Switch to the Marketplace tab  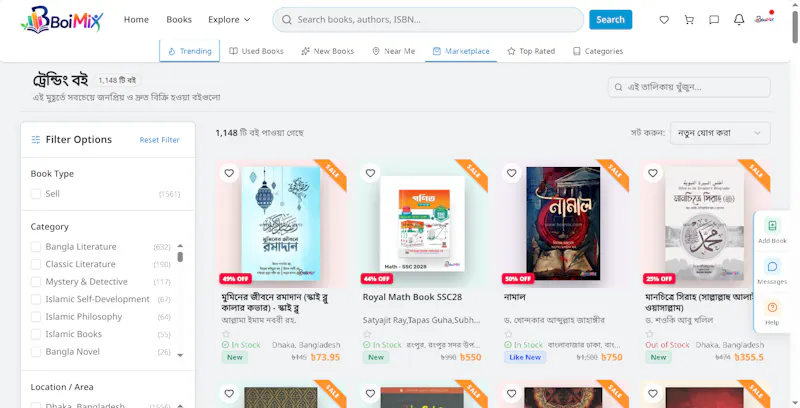click(x=461, y=51)
